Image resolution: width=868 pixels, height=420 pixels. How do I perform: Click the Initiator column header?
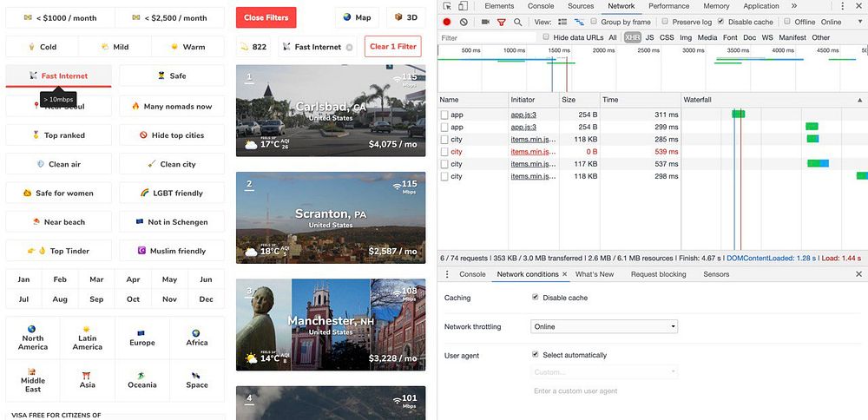coord(534,100)
